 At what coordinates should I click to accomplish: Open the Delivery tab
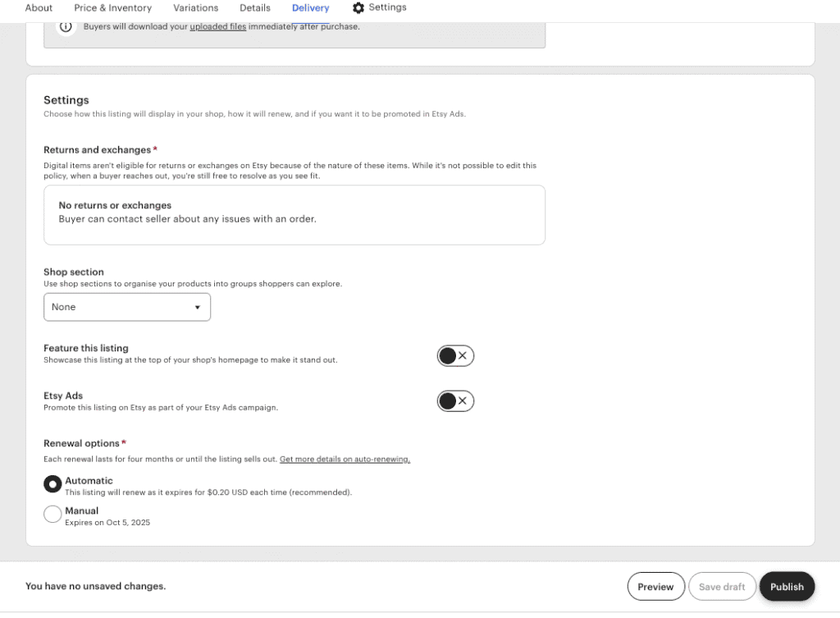[311, 8]
